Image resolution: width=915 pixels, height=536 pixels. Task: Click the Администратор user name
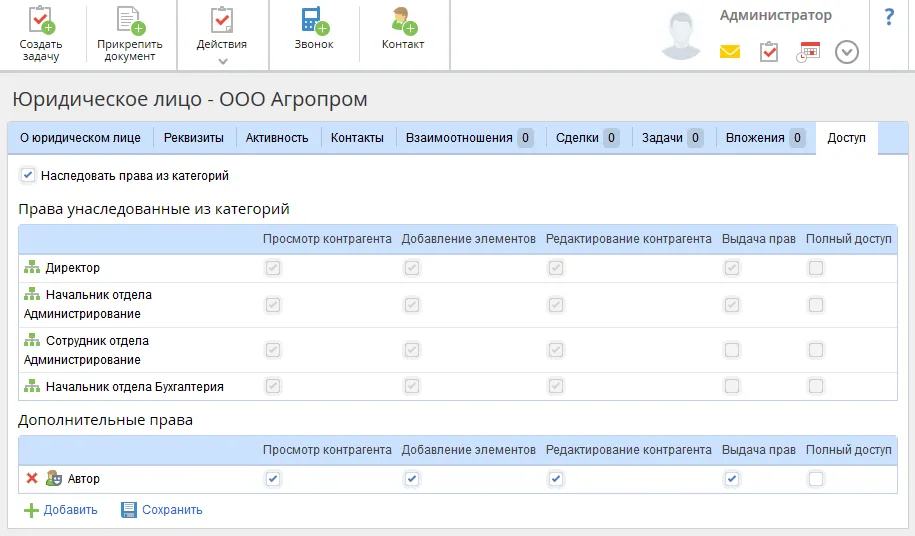[x=776, y=16]
